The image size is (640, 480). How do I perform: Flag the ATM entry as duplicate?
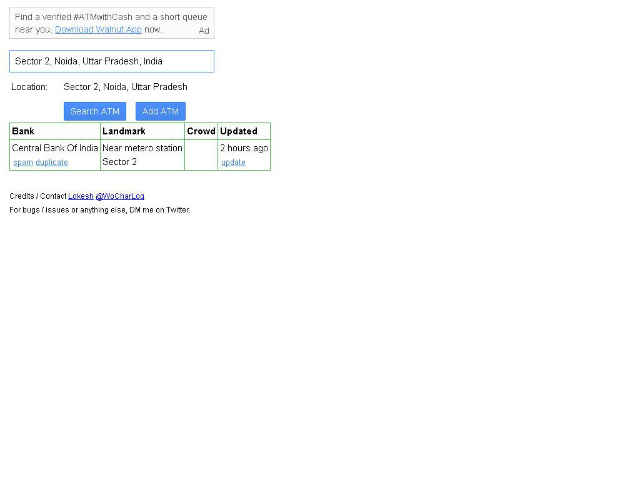tap(51, 162)
